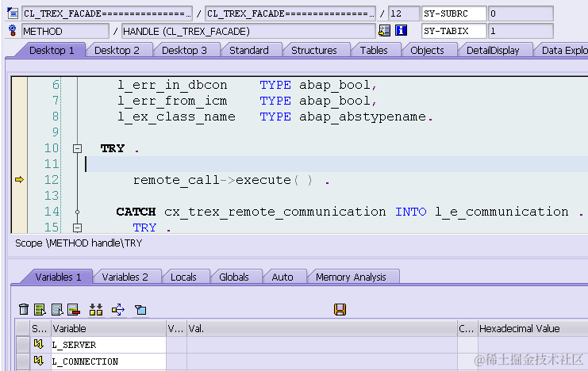Screen dimensions: 588x371
Task: Click the table select-all corner cell
Action: pos(23,329)
